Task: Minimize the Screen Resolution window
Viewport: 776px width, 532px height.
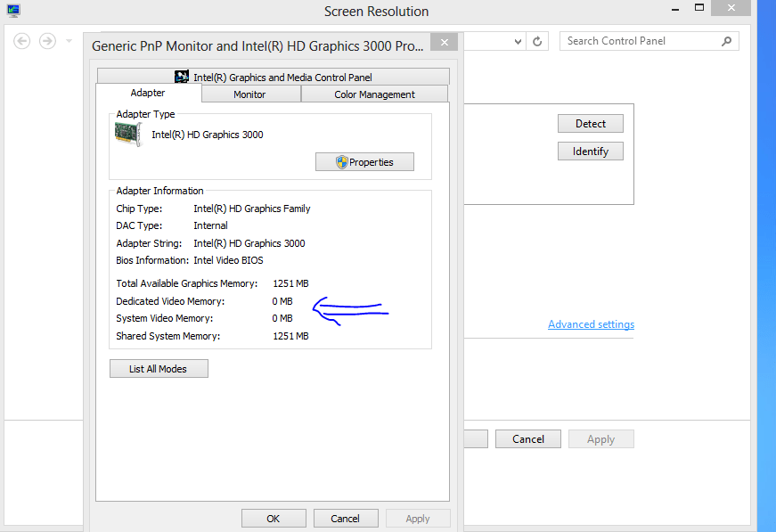Action: [x=675, y=8]
